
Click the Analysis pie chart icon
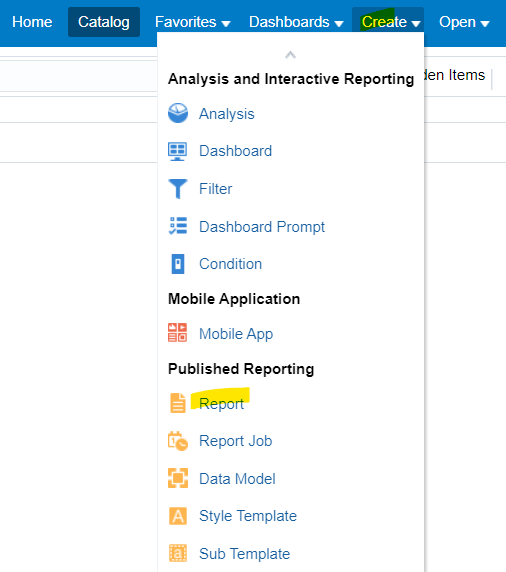[178, 113]
